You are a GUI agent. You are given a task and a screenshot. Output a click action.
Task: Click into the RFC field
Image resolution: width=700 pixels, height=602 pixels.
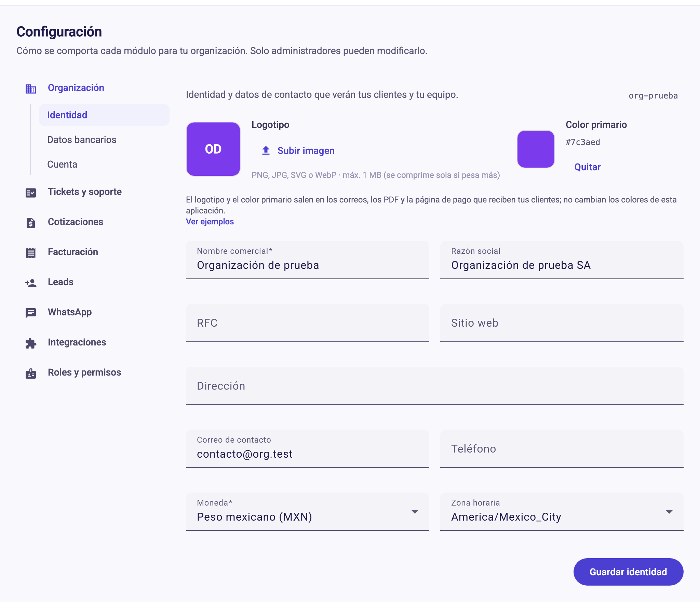pyautogui.click(x=308, y=323)
